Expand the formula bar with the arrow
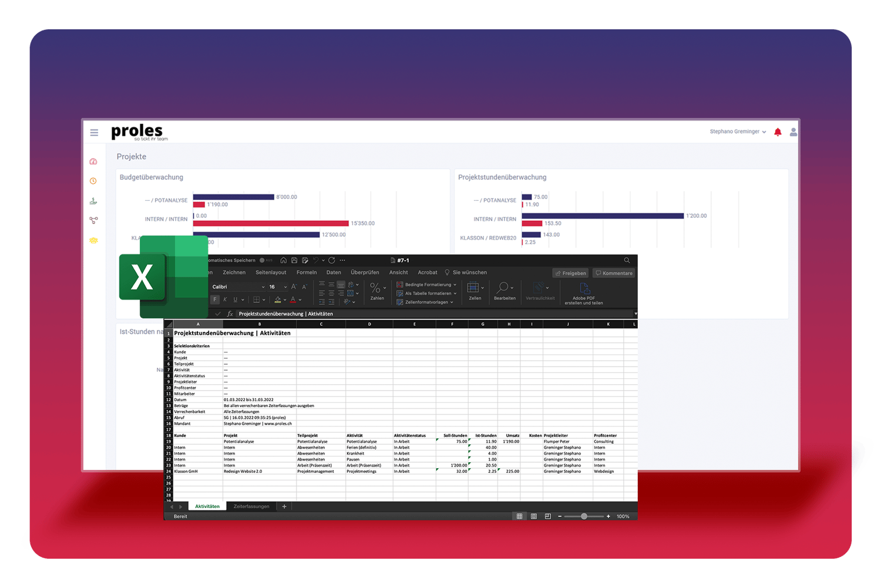The image size is (881, 588). [x=635, y=314]
